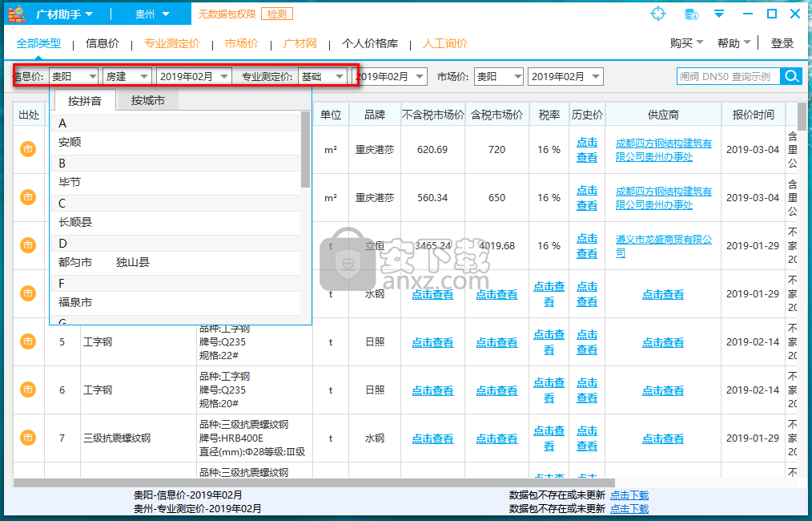Click the table horizontal scrollbar
This screenshot has width=812, height=521.
(x=314, y=483)
